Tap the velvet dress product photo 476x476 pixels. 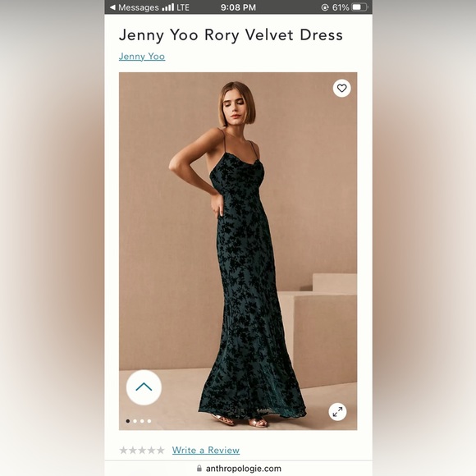[238, 251]
